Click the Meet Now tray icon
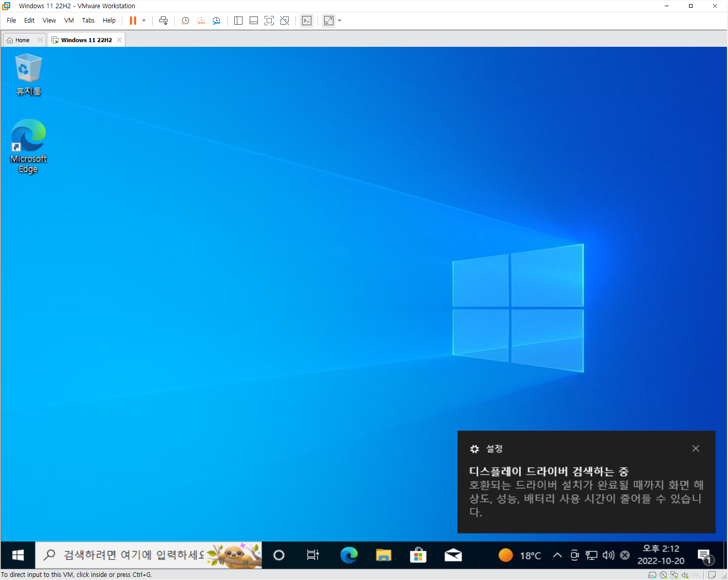Screen dimensions: 728x580 [x=575, y=555]
